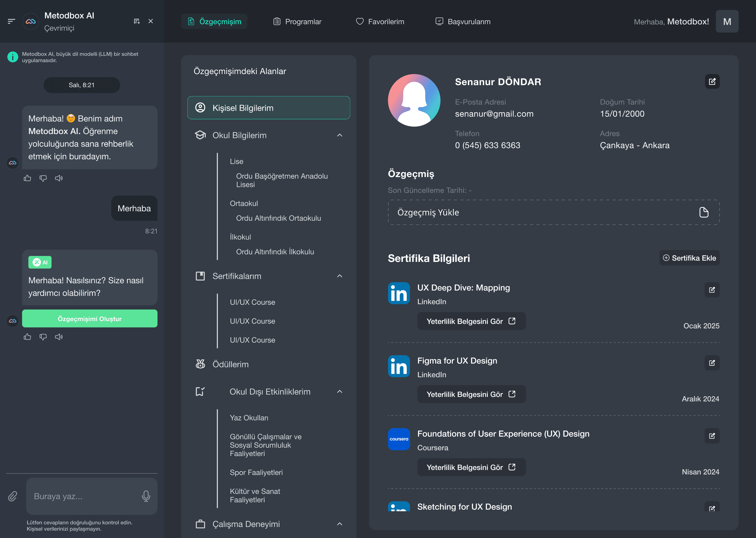Switch to the Programlar tab
Image resolution: width=756 pixels, height=538 pixels.
click(297, 22)
